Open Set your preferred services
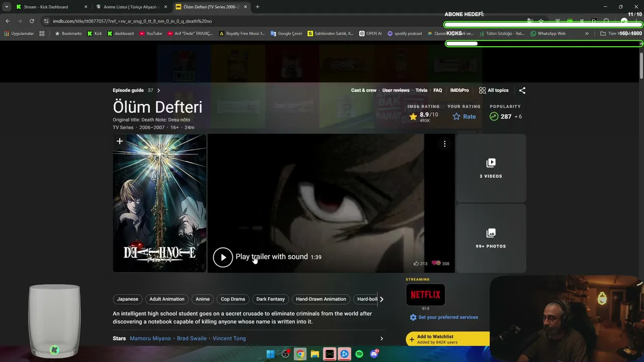644x362 pixels. (444, 317)
